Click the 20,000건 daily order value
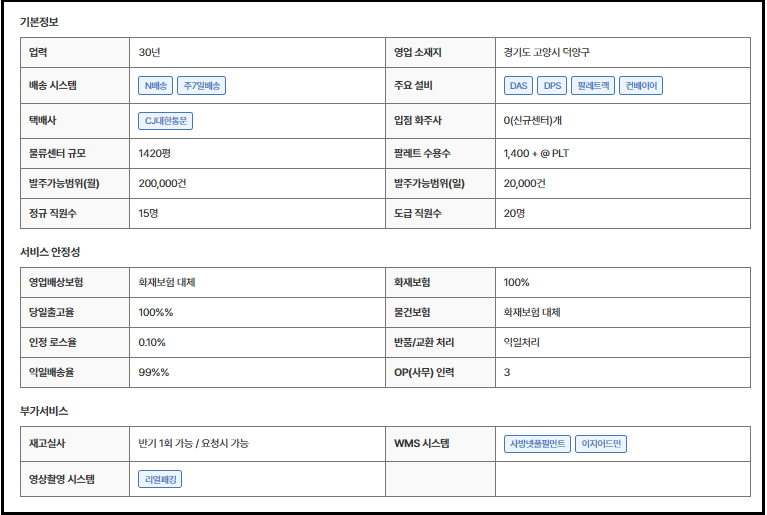The image size is (767, 515). tap(525, 184)
